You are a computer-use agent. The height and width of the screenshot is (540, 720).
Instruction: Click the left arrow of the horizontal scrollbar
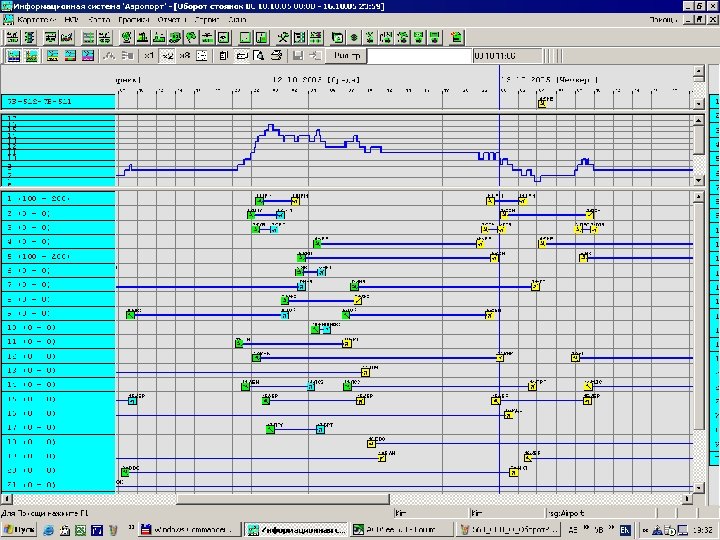pos(6,499)
